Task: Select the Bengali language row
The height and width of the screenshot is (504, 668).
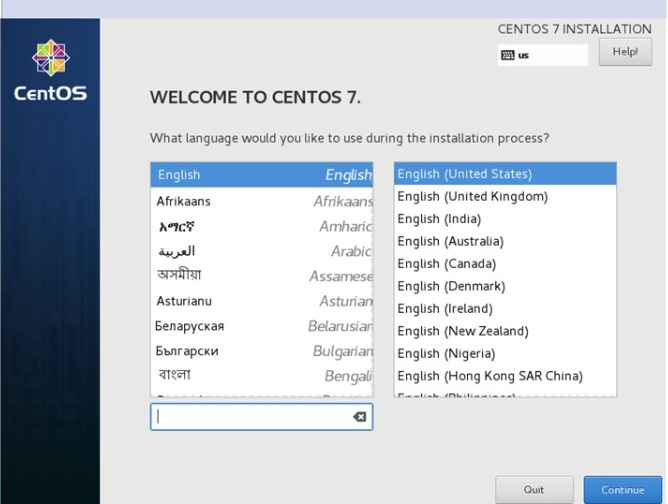Action: [x=262, y=375]
